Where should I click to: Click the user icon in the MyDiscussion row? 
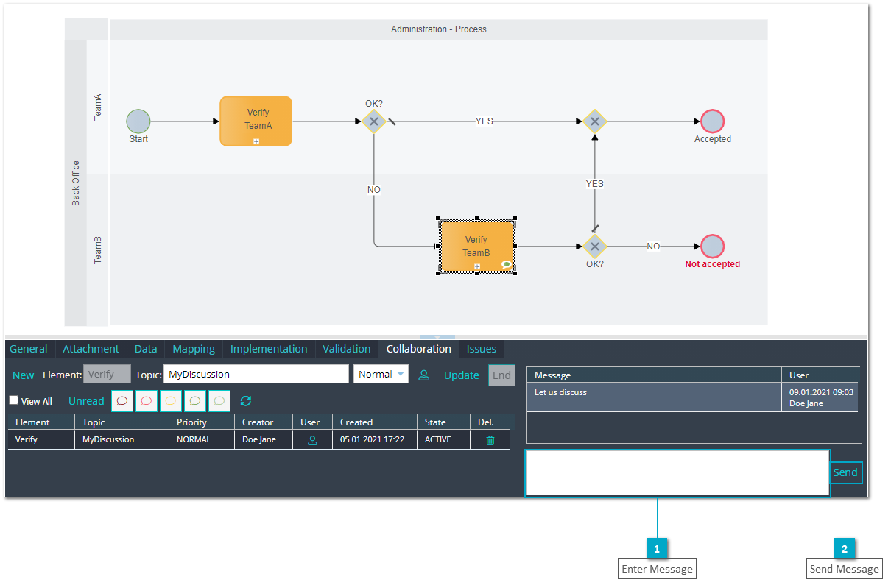pyautogui.click(x=312, y=440)
